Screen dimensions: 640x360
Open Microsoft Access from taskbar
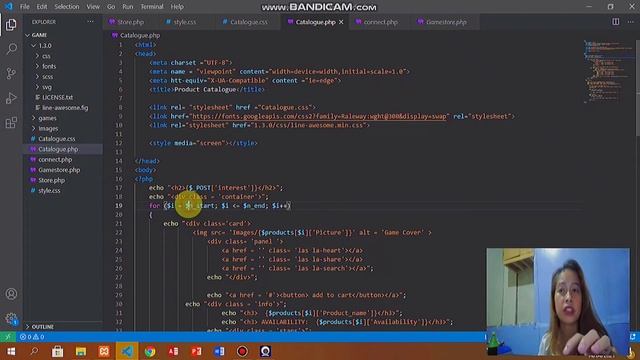pos(173,351)
